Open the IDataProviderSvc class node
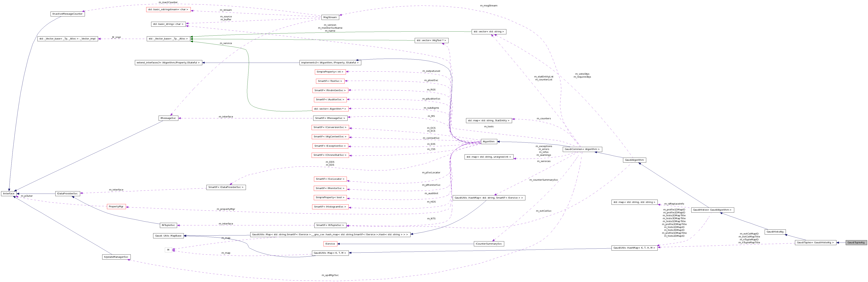 click(x=67, y=193)
